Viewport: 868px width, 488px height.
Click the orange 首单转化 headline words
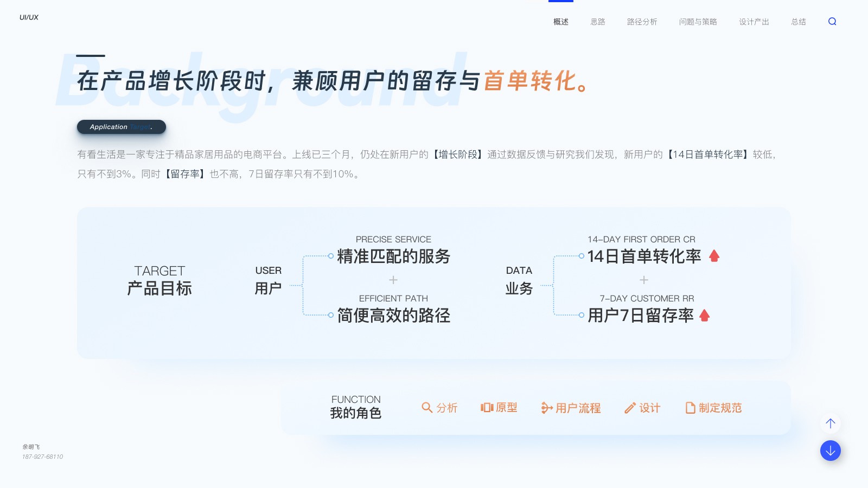pos(530,81)
